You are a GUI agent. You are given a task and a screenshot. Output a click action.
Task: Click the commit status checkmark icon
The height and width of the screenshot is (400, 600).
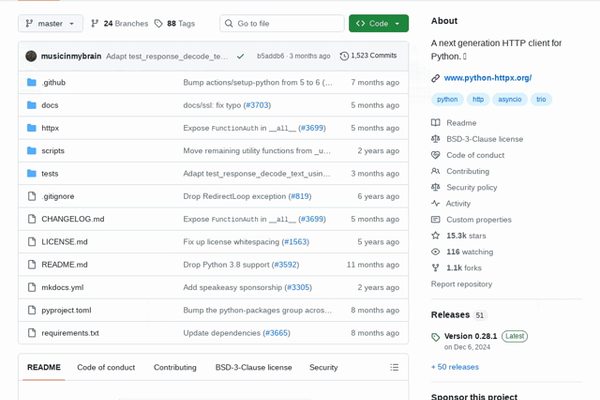pos(240,56)
